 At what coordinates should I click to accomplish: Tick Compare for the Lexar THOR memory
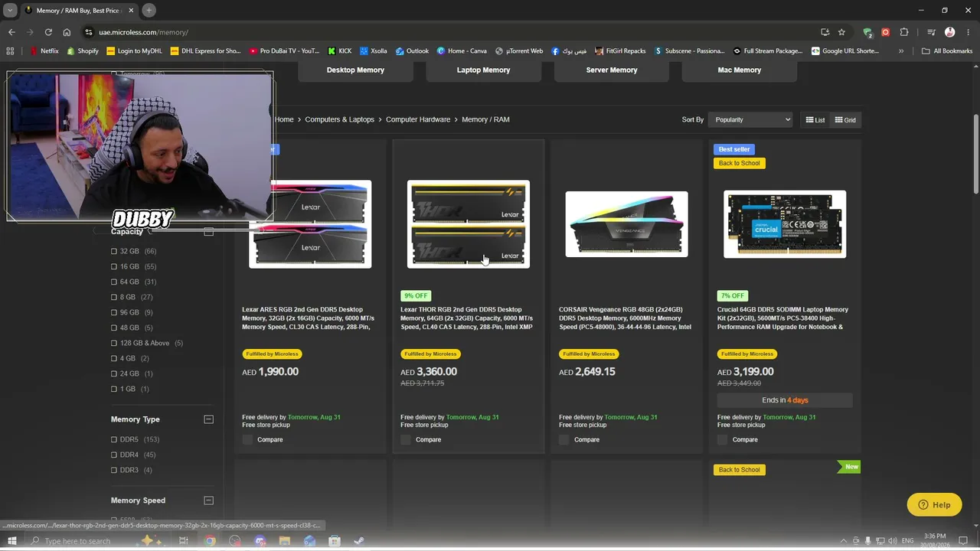tap(406, 439)
